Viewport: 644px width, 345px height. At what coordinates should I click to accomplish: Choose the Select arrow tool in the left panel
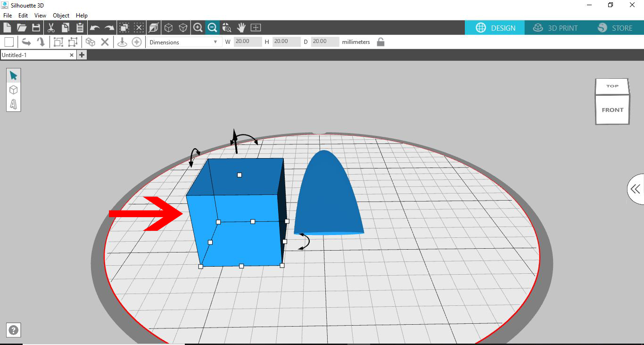[13, 76]
